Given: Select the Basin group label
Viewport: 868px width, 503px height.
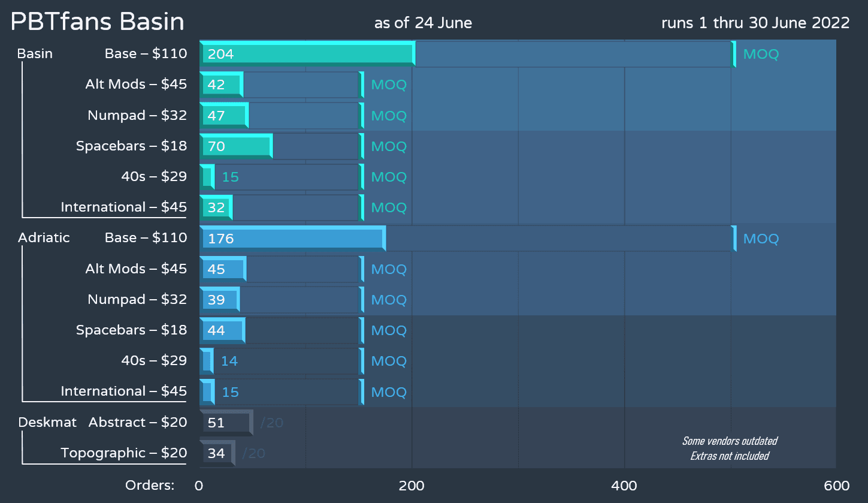Looking at the screenshot, I should (x=35, y=54).
